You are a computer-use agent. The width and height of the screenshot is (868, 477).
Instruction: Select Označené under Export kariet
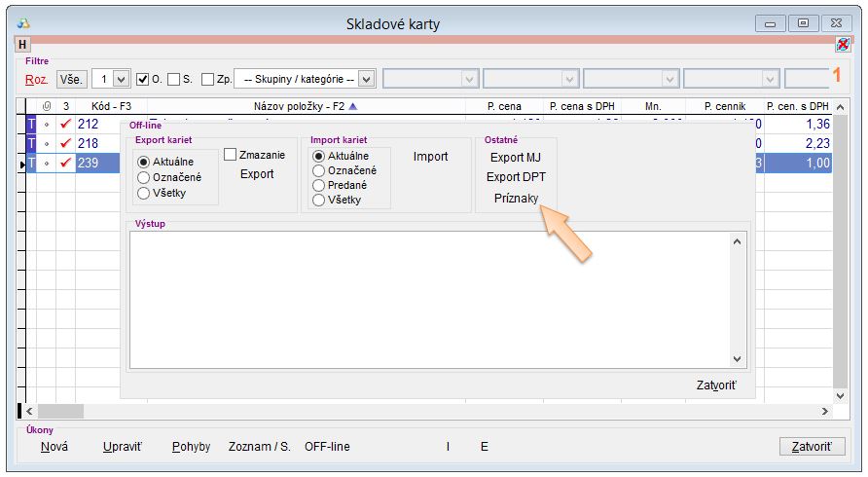click(x=144, y=177)
